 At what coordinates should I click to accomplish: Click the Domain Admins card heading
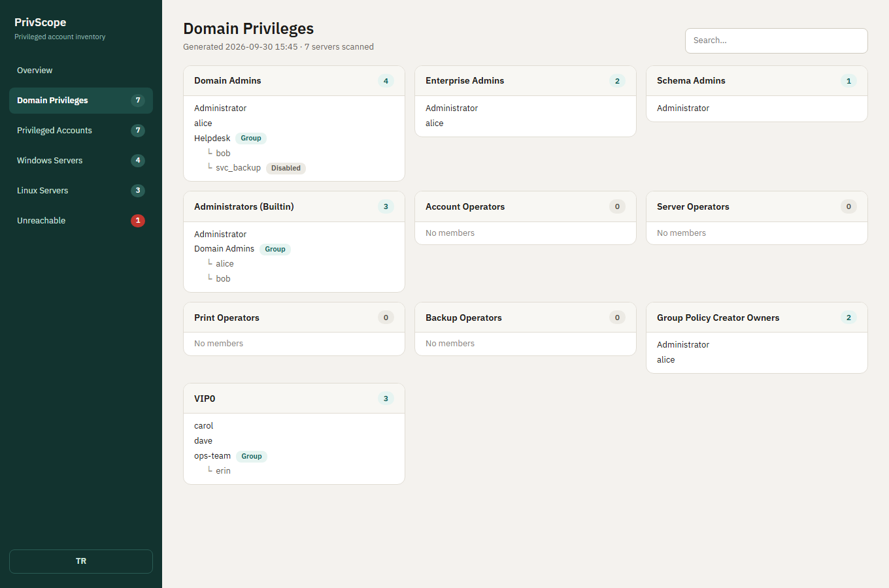tap(227, 81)
